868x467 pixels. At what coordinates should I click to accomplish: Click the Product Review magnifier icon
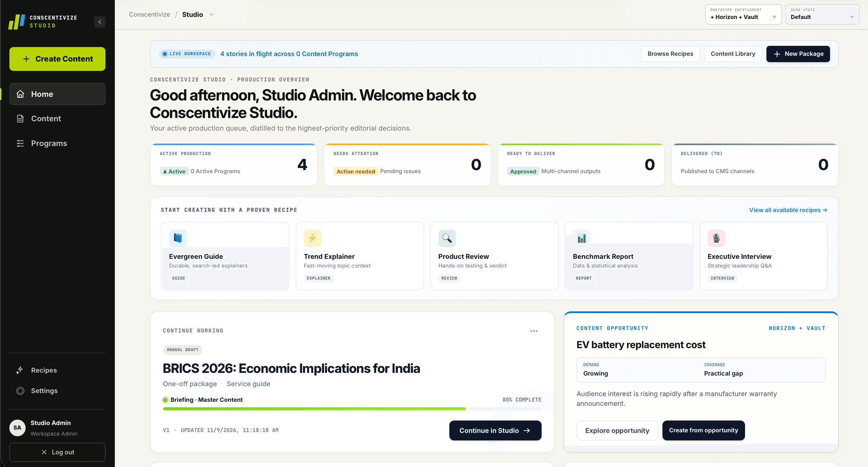point(447,238)
